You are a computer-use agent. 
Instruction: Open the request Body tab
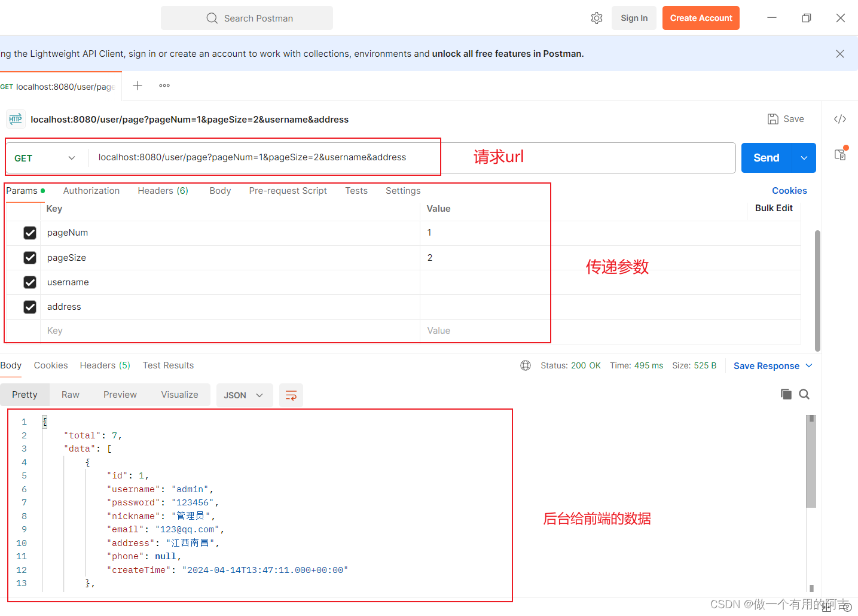(220, 191)
